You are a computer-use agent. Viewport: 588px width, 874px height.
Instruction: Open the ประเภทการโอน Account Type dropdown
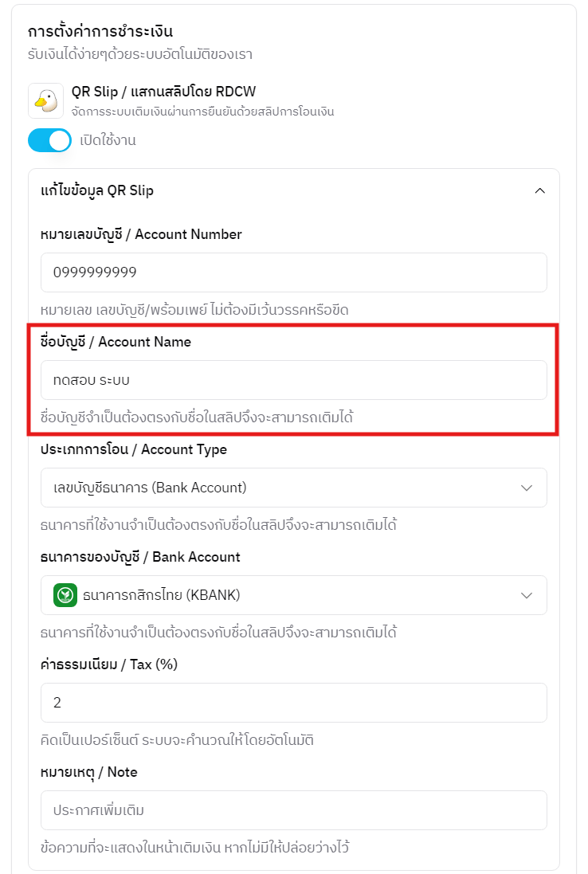[294, 488]
